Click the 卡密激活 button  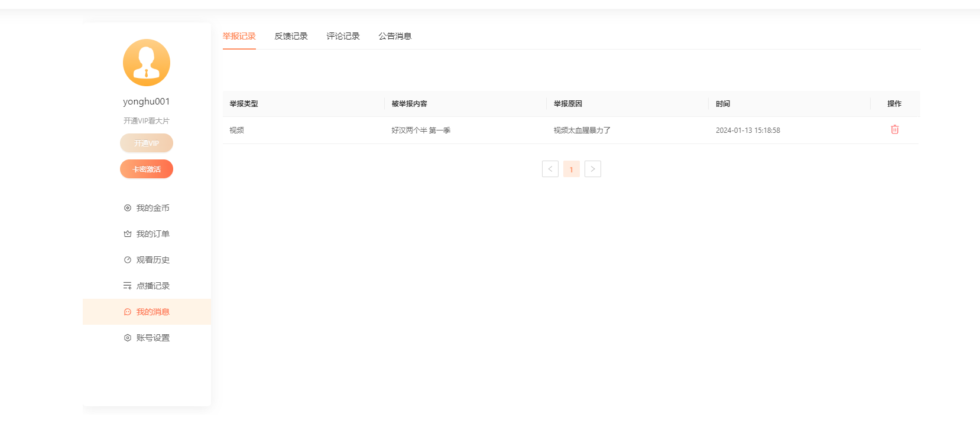click(147, 169)
